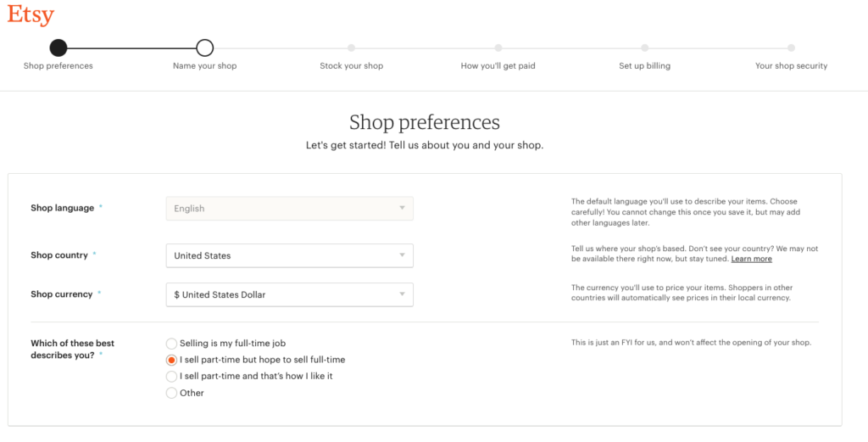
Task: Go to Your shop security step label
Action: 791,66
